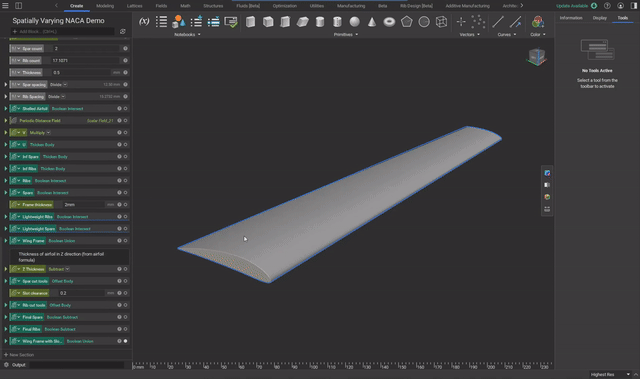
Task: Open the Color palette tool icon
Action: pos(538,22)
